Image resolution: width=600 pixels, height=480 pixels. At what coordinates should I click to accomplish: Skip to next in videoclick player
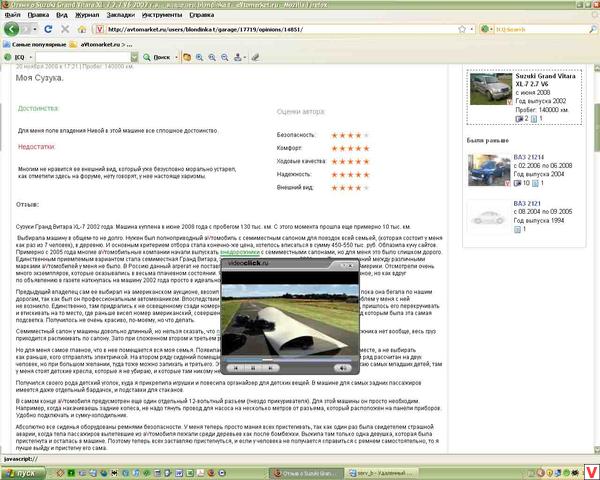[x=271, y=368]
